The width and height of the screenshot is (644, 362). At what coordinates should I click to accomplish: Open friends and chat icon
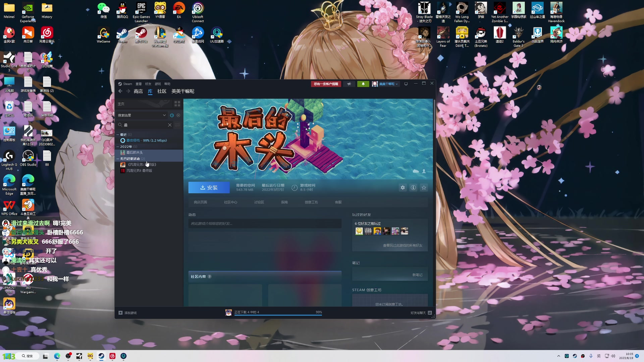[x=430, y=313]
